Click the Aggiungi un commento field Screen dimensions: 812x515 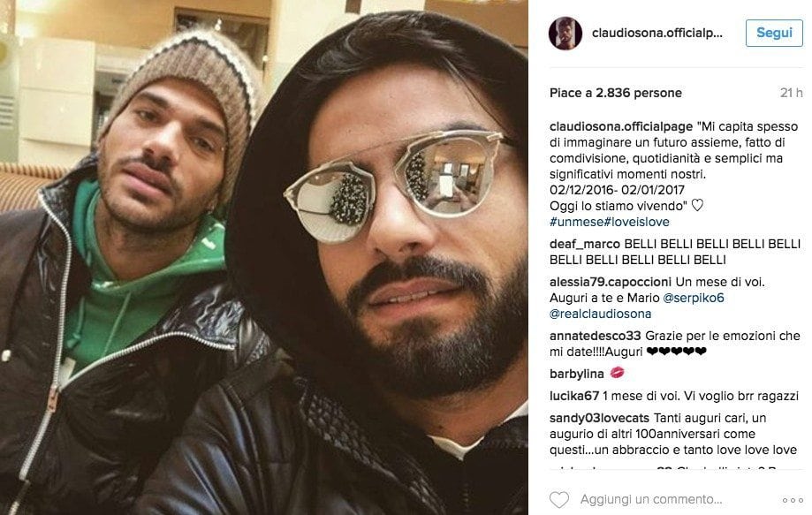coord(651,499)
